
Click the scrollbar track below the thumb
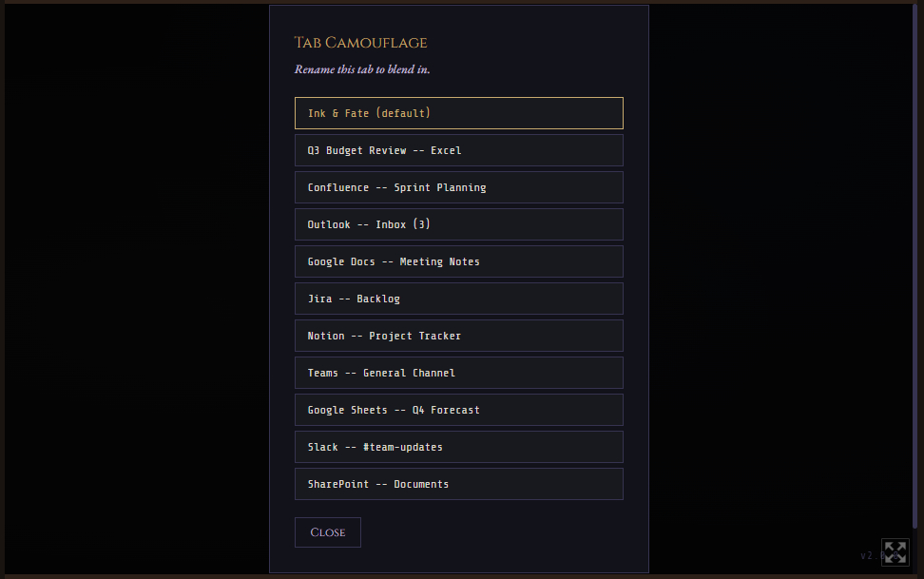(915, 550)
